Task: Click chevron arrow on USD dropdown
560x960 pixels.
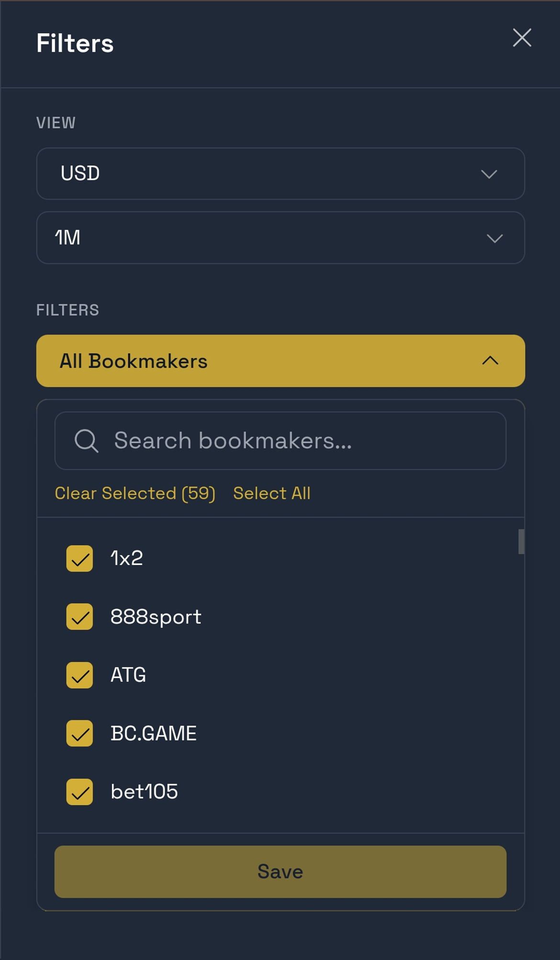Action: [x=489, y=174]
